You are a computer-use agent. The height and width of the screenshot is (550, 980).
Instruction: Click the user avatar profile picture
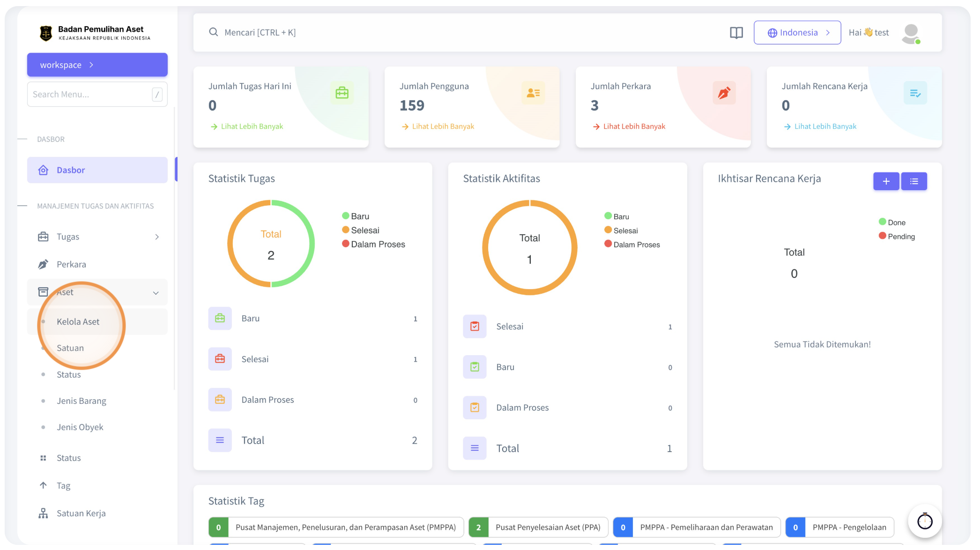911,34
